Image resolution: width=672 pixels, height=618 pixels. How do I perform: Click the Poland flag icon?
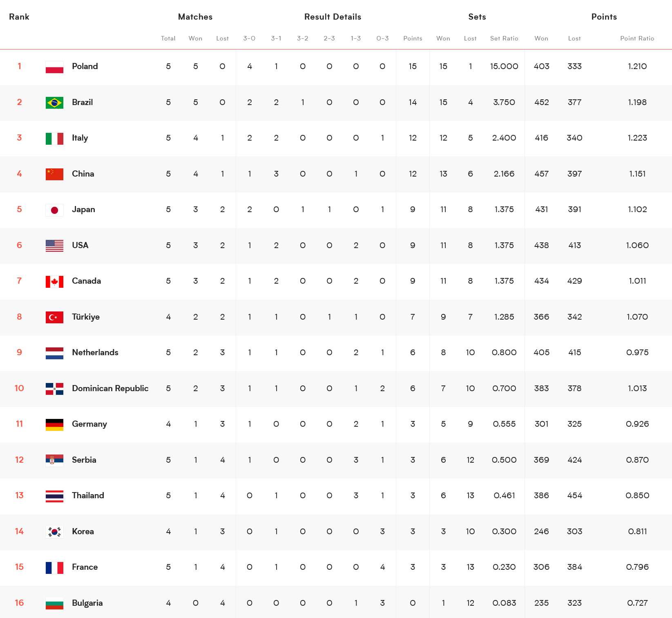(54, 67)
